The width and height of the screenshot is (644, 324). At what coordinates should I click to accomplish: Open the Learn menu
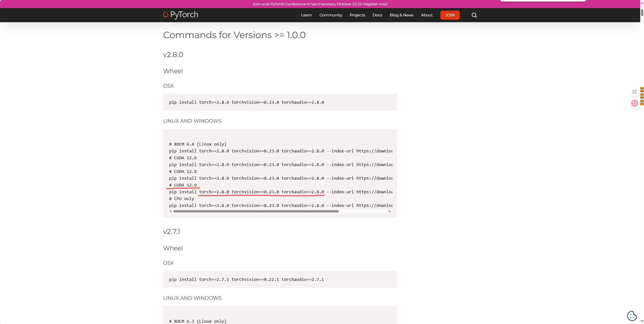click(306, 15)
